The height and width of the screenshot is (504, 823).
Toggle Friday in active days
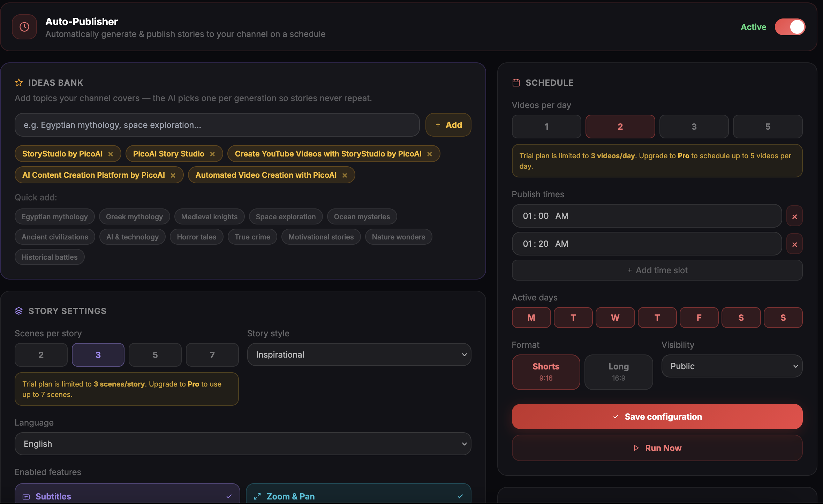pos(699,318)
